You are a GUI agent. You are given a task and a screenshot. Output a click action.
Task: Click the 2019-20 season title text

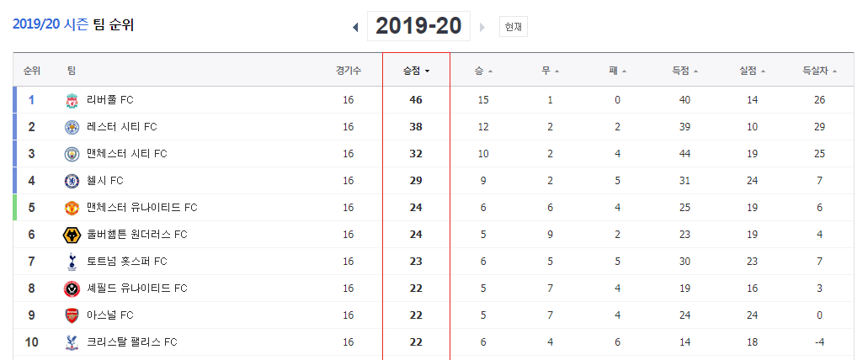[x=418, y=26]
